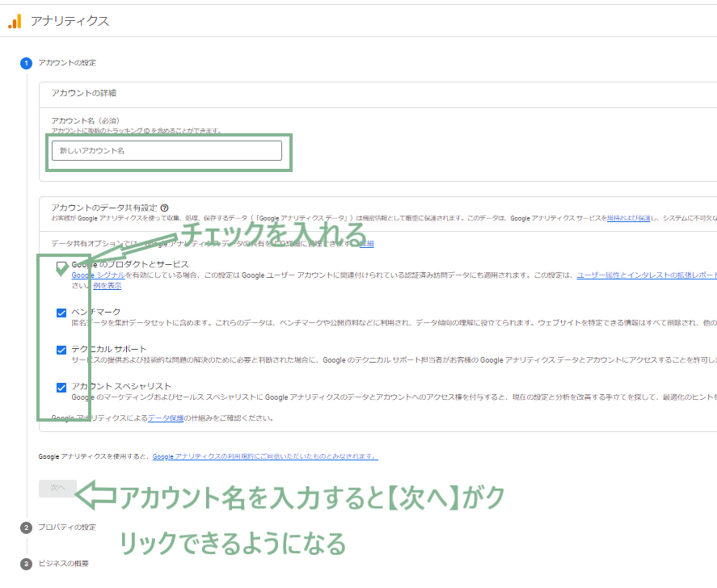This screenshot has height=588, width=717.
Task: Click step 1 circle アカウントの設定
Action: 26,63
